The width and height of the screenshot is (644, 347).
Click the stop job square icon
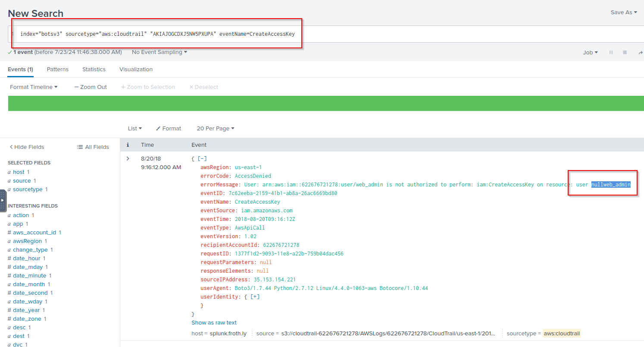625,52
